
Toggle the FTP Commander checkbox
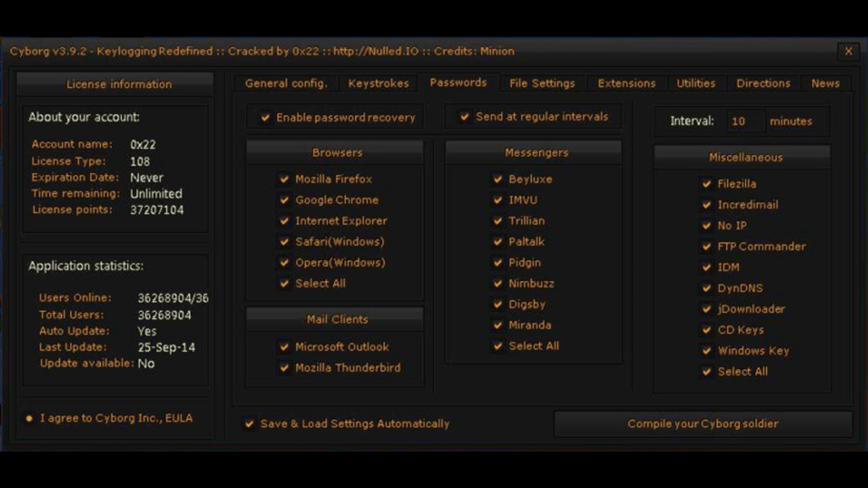pos(707,247)
